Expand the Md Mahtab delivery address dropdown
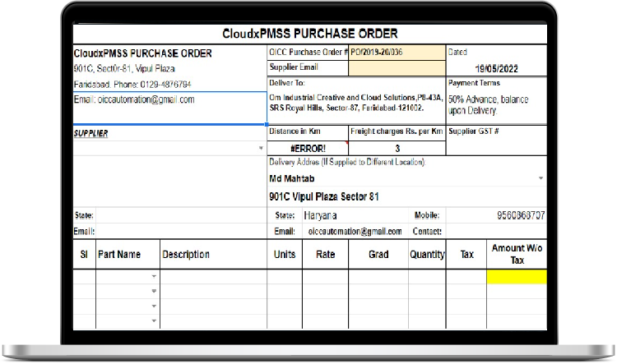Viewport: 617px width, 364px height. tap(540, 178)
